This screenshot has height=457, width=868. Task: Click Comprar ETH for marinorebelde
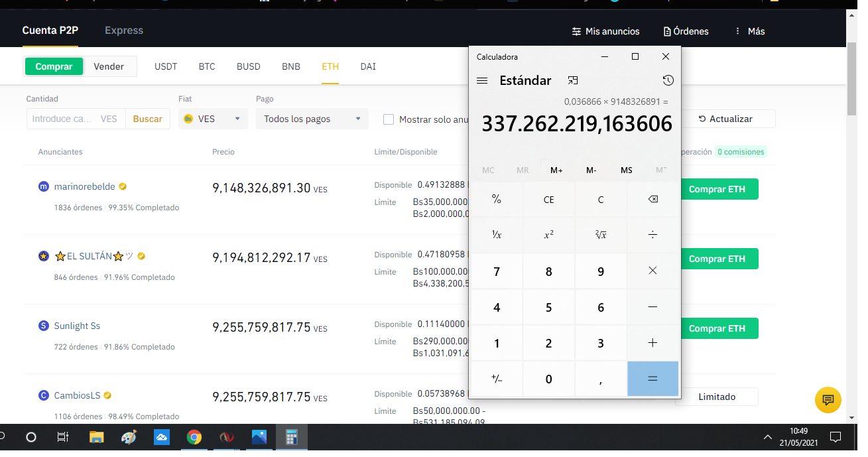click(x=717, y=189)
